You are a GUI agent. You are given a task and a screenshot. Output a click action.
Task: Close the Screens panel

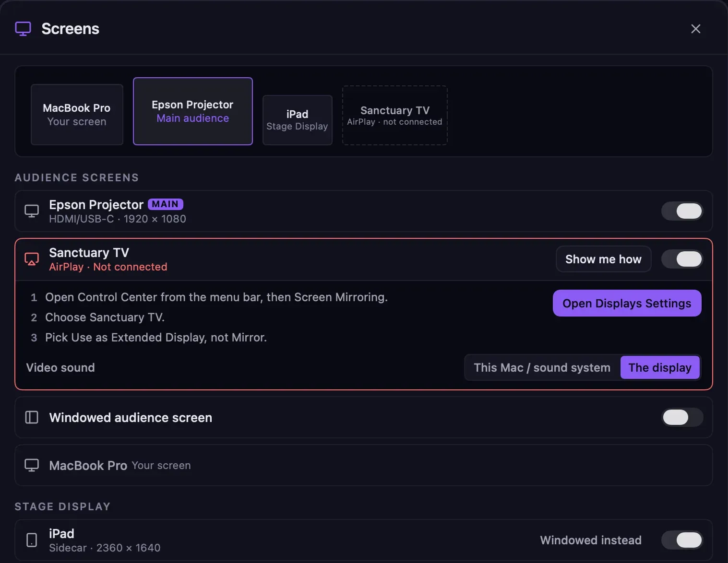(695, 29)
